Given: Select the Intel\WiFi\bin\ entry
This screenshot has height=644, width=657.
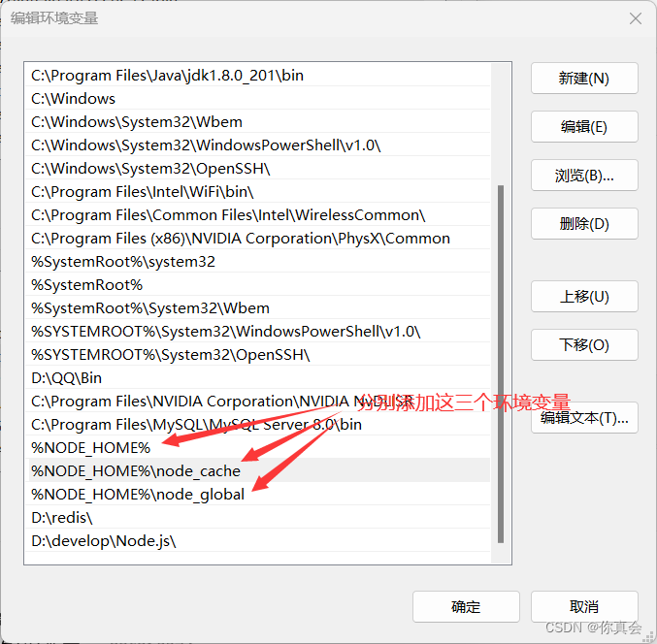Looking at the screenshot, I should click(x=258, y=192).
